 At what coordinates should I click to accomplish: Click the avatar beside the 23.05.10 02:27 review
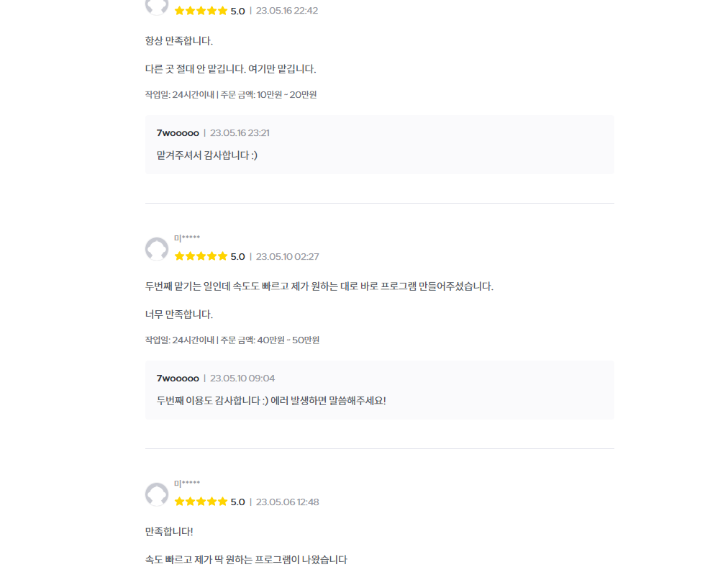157,249
